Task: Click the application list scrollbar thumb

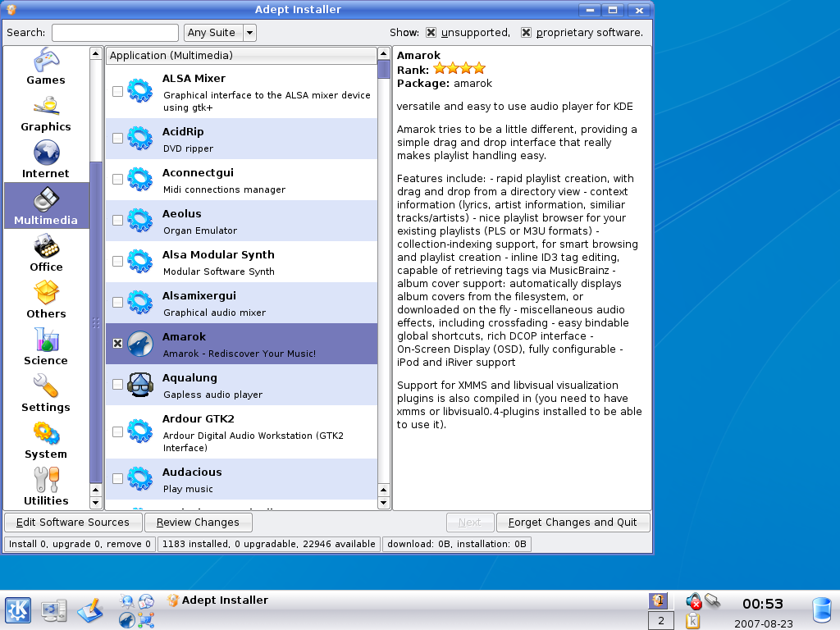Action: pos(384,70)
